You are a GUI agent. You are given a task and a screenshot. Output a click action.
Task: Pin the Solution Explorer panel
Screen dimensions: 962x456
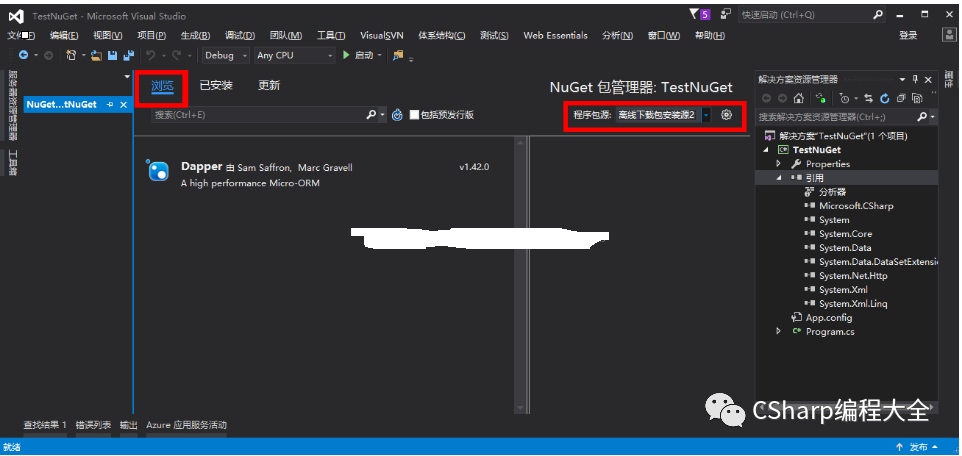coord(915,79)
